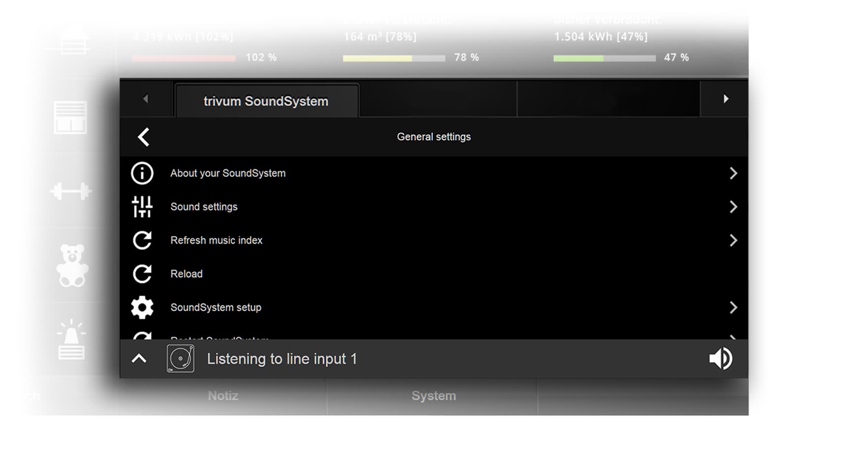Click the General settings title
Viewport: 868px width, 460px height.
434,137
